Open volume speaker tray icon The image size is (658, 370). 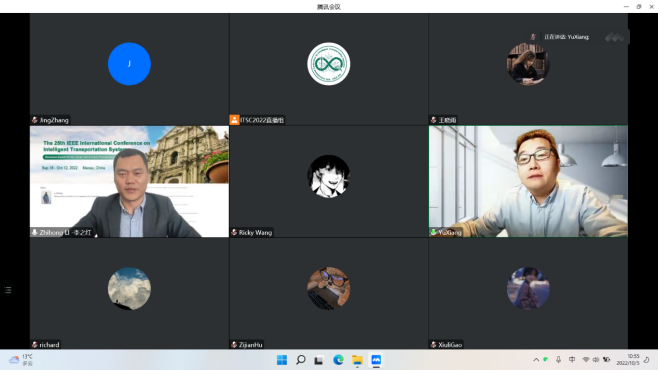point(595,360)
